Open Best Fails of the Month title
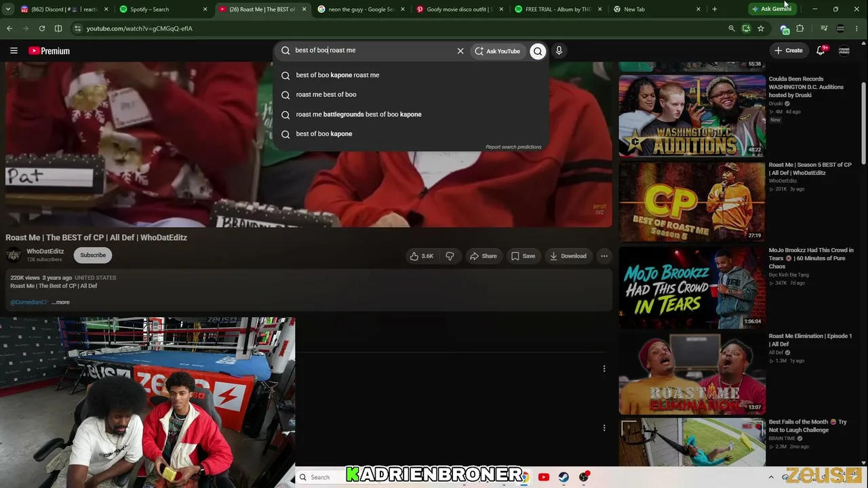Image resolution: width=868 pixels, height=488 pixels. click(808, 426)
